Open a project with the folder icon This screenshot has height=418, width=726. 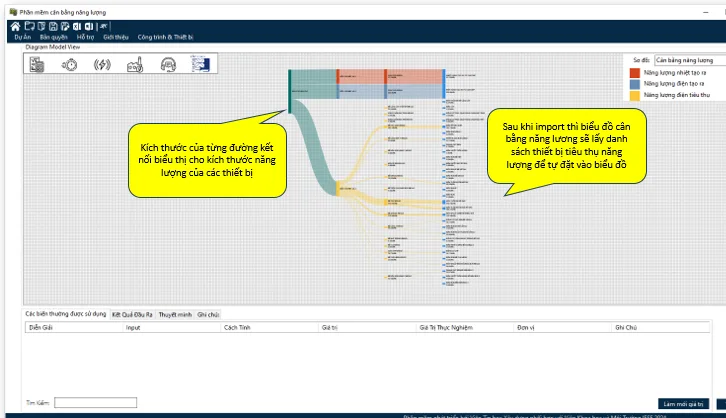[x=30, y=26]
